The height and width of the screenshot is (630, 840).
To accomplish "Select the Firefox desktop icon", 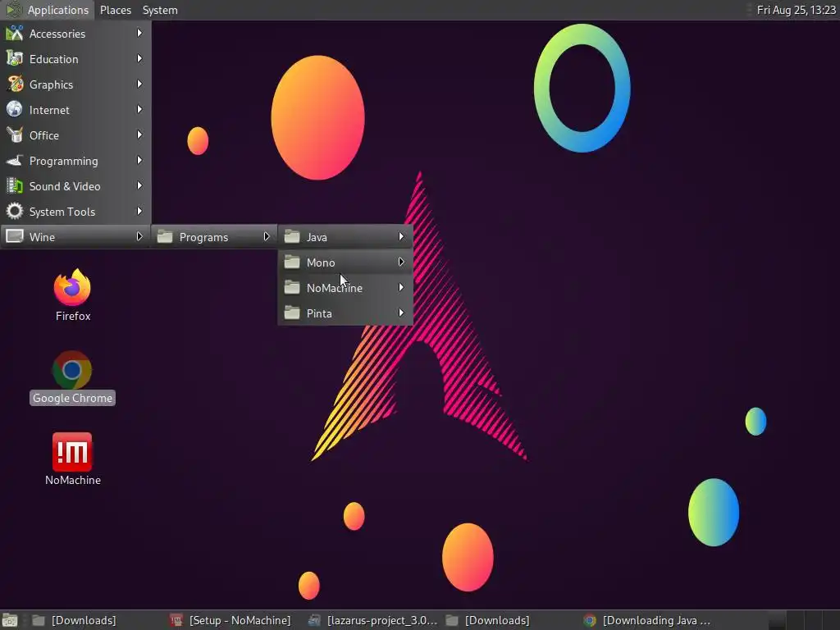I will [x=72, y=288].
